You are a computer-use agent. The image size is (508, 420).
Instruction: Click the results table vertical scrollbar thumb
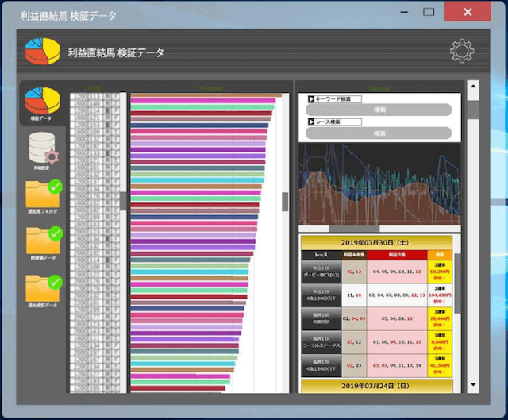pos(457,283)
